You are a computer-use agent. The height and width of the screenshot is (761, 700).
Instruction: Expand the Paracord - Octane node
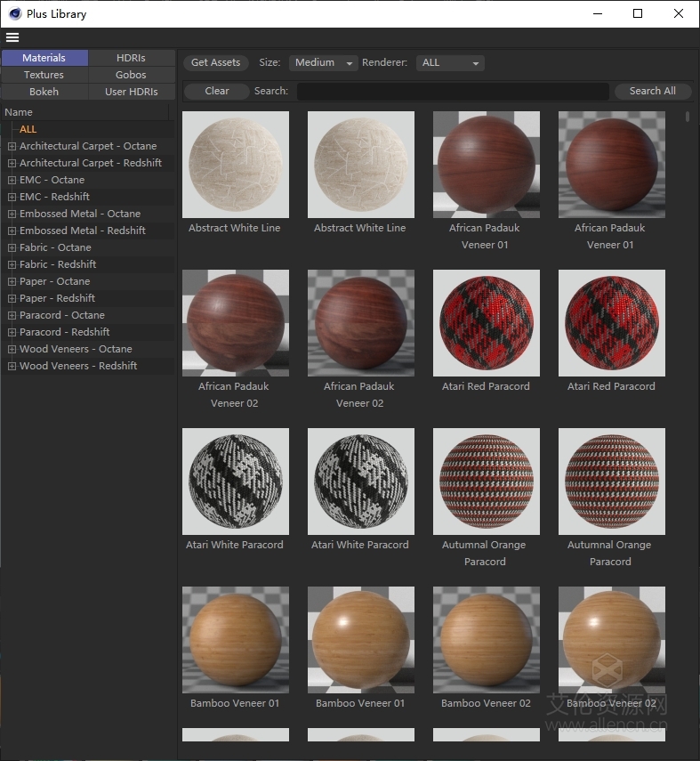click(x=12, y=315)
